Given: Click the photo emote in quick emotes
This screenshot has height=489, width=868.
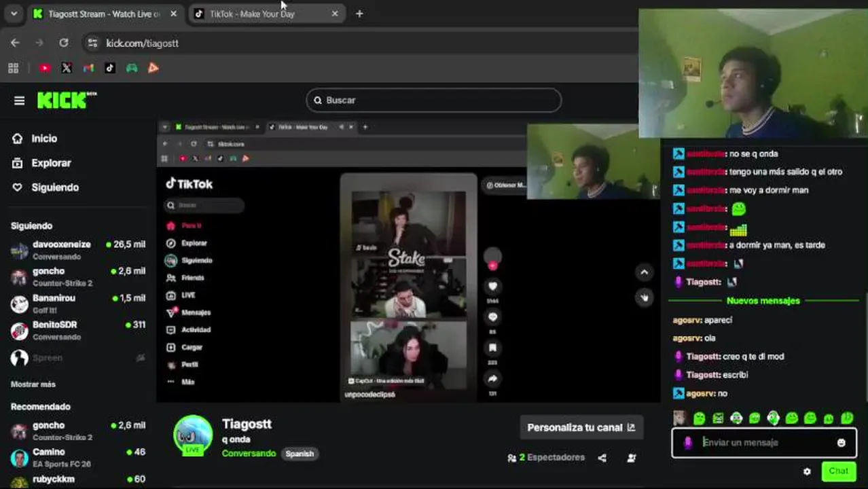Looking at the screenshot, I should point(679,418).
